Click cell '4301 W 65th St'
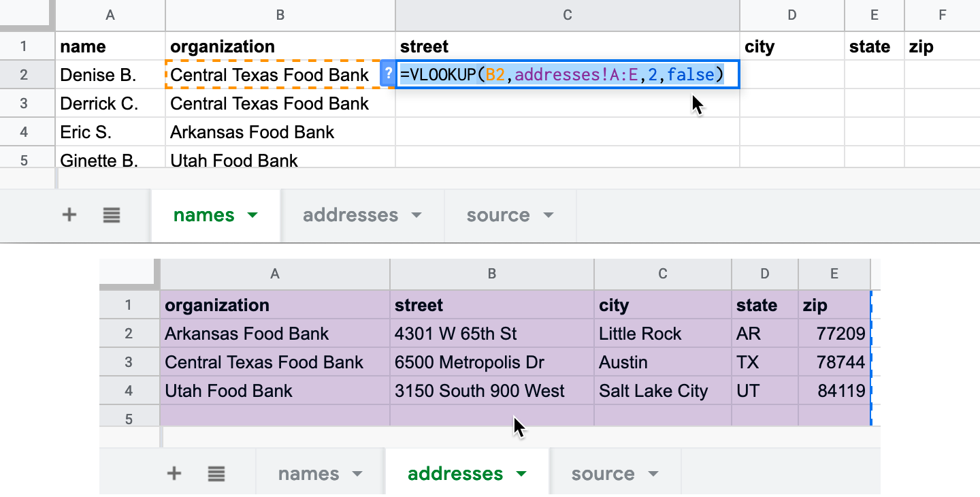Image resolution: width=980 pixels, height=497 pixels. [x=492, y=334]
